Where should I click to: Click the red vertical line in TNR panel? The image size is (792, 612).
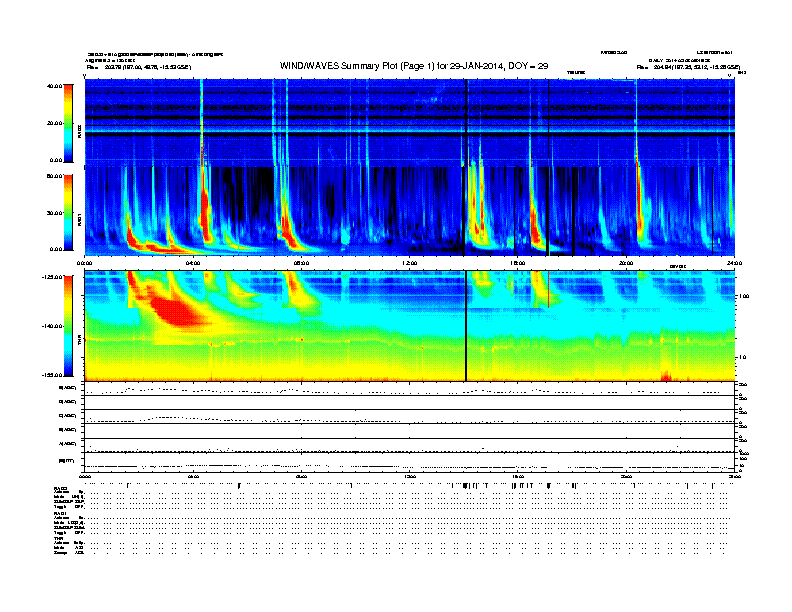[x=549, y=289]
